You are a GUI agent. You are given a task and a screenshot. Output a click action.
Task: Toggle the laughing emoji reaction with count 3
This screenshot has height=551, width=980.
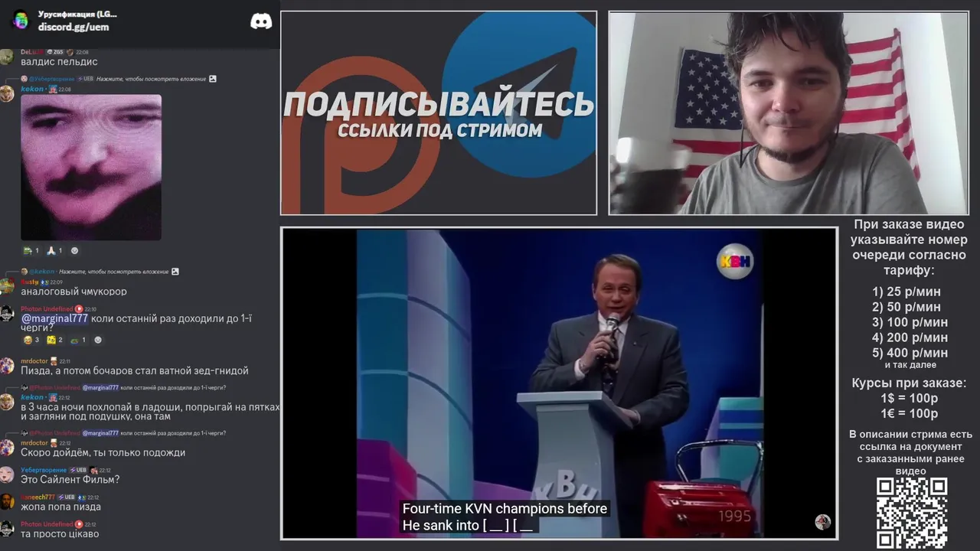(31, 340)
